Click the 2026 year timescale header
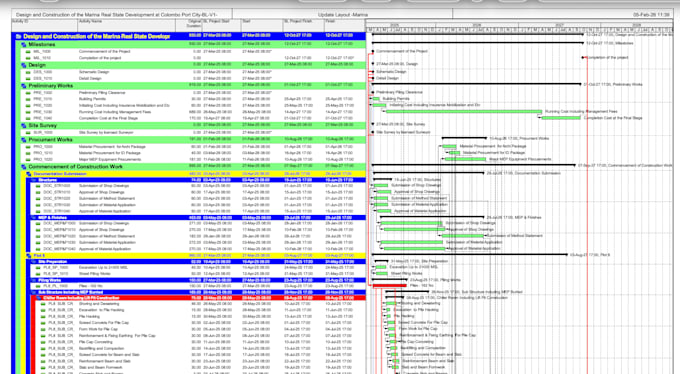The image size is (680, 374). coord(477,25)
